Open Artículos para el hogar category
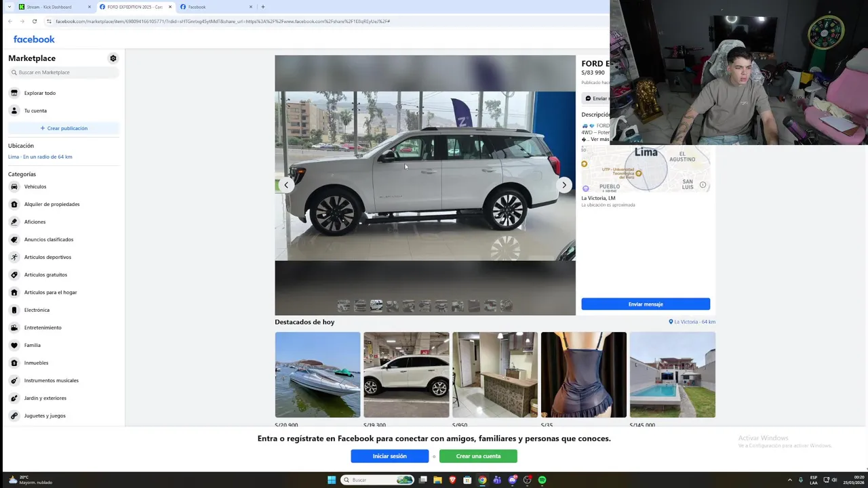This screenshot has width=868, height=488. (64, 292)
